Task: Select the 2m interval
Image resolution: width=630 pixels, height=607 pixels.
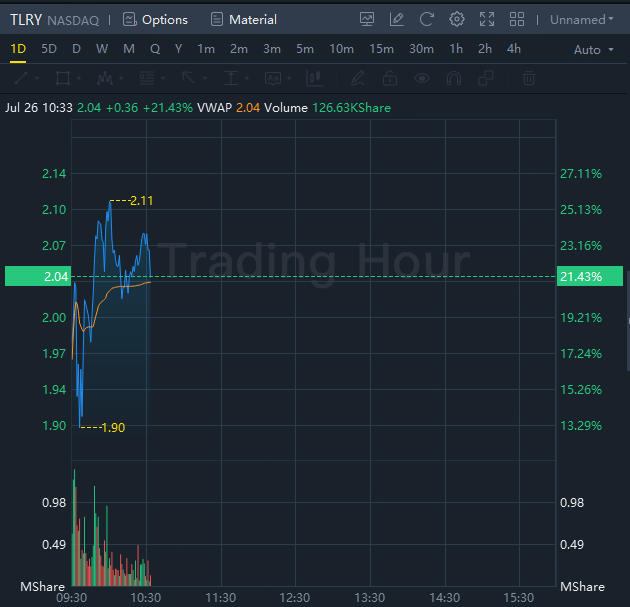Action: pos(239,49)
